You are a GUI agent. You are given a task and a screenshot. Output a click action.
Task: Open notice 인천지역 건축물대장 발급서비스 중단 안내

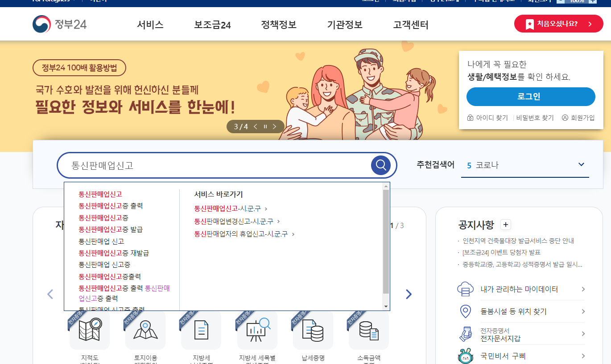[518, 241]
